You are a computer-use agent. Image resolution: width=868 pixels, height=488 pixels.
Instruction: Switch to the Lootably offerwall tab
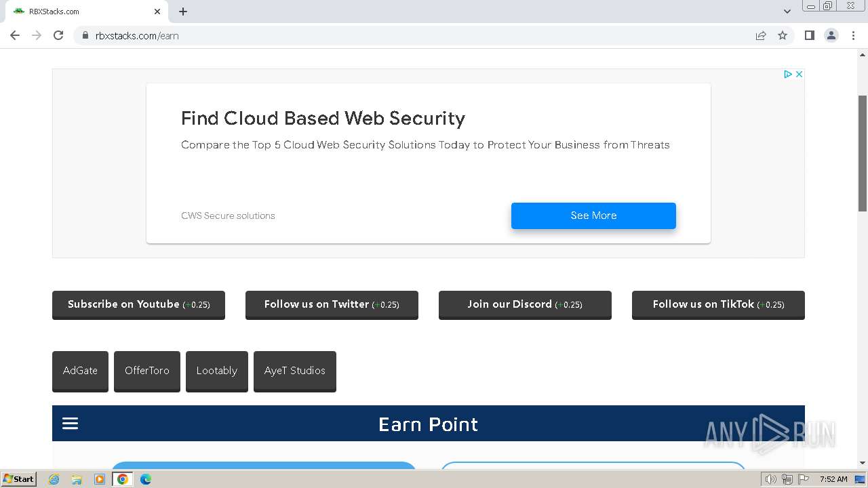(x=217, y=371)
